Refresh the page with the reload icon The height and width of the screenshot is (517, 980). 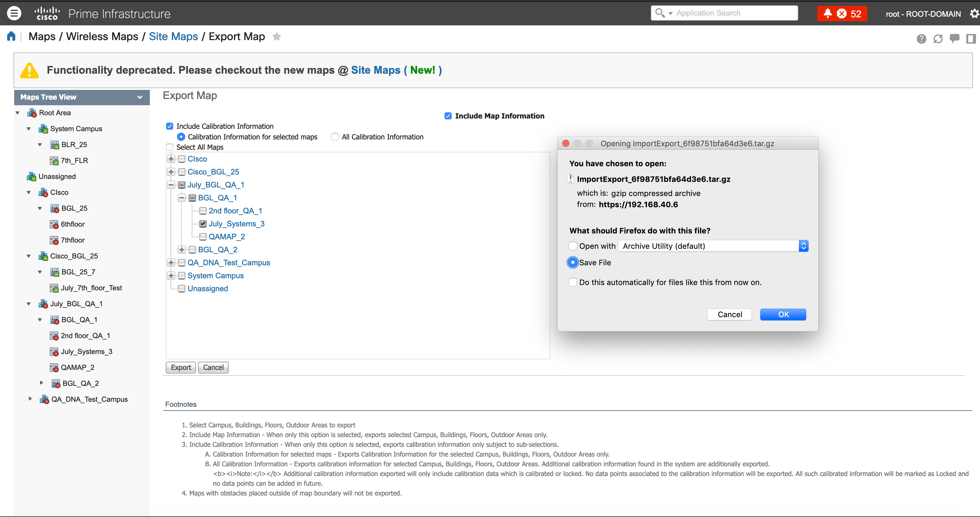click(x=938, y=38)
